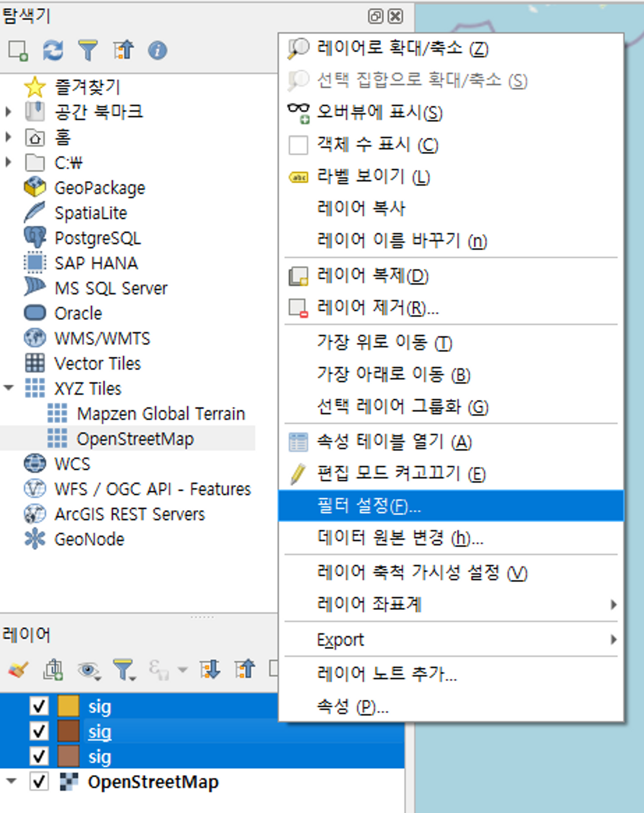This screenshot has width=644, height=813.
Task: Toggle visibility of OpenStreetMap layer
Action: [x=39, y=781]
